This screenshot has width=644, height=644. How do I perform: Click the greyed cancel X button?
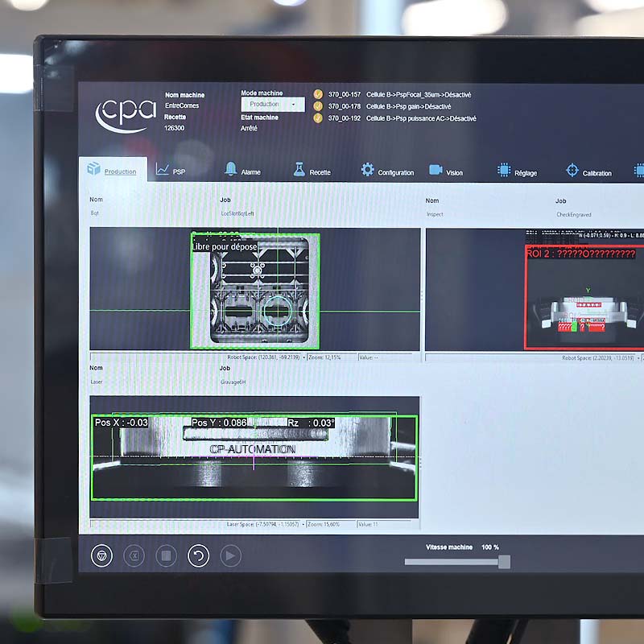click(134, 555)
